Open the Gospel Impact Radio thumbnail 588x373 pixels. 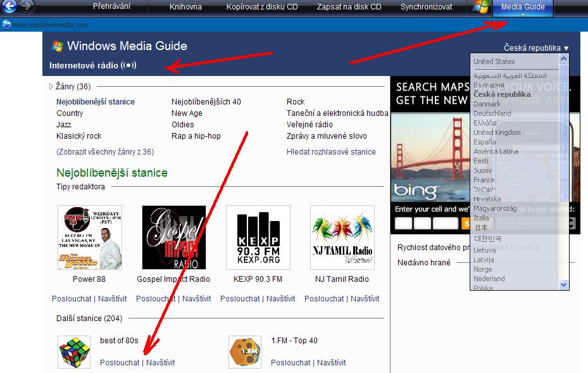coord(174,237)
